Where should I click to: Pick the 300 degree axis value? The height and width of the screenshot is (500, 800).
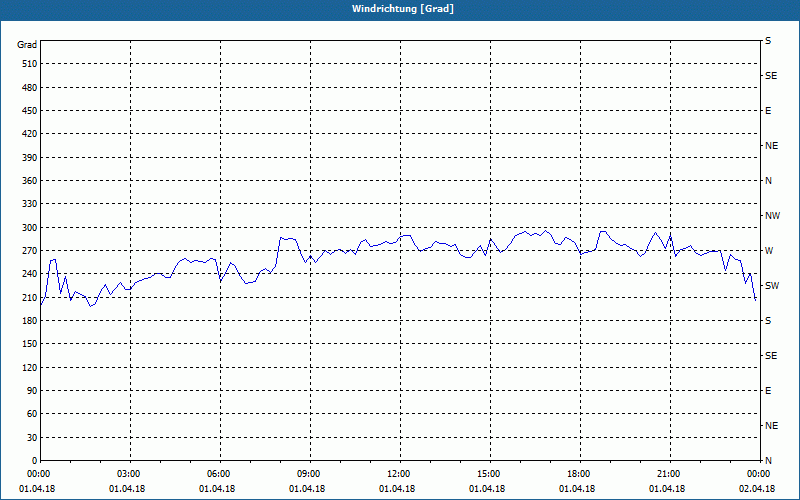coord(30,228)
